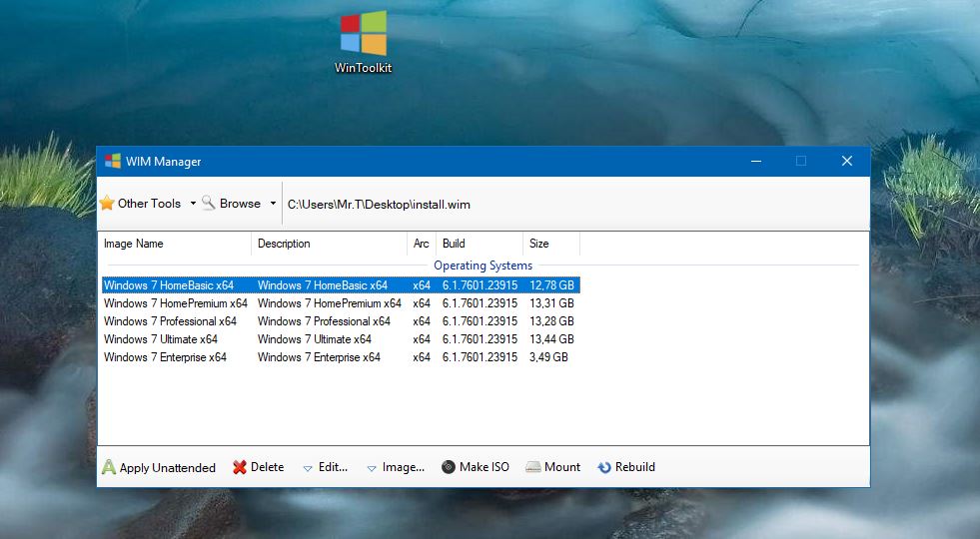Click the 13,28 GB size value
980x539 pixels.
pyautogui.click(x=551, y=321)
